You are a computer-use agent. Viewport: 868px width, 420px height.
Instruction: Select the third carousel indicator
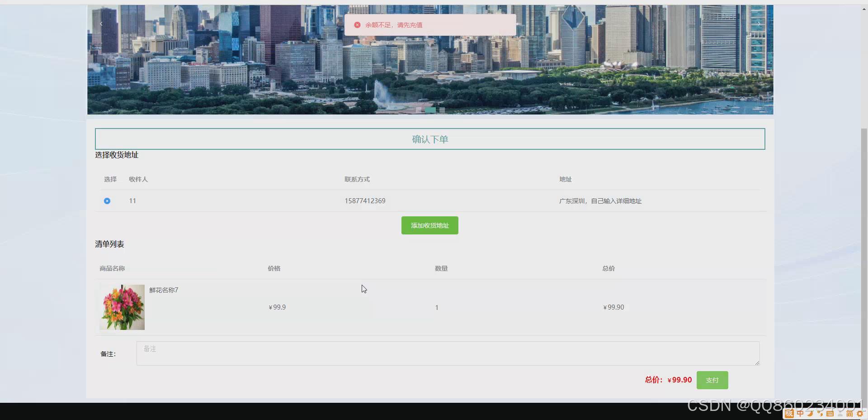click(442, 110)
